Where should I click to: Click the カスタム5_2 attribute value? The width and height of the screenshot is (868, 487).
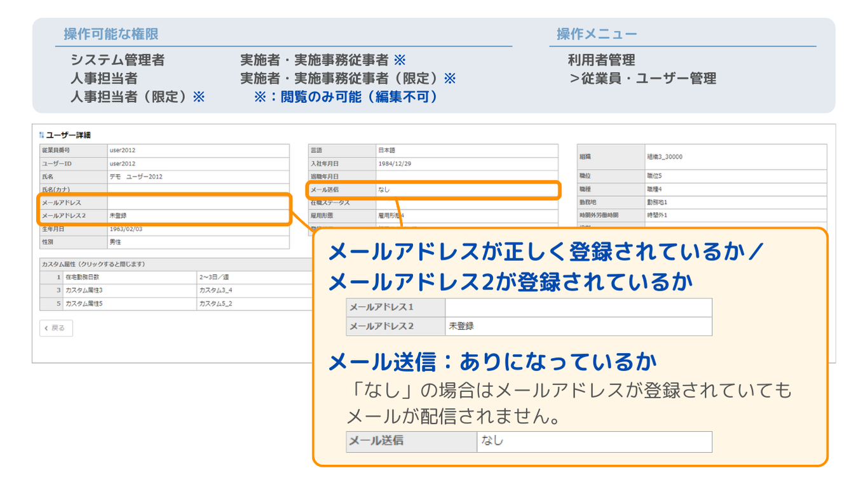tap(215, 304)
